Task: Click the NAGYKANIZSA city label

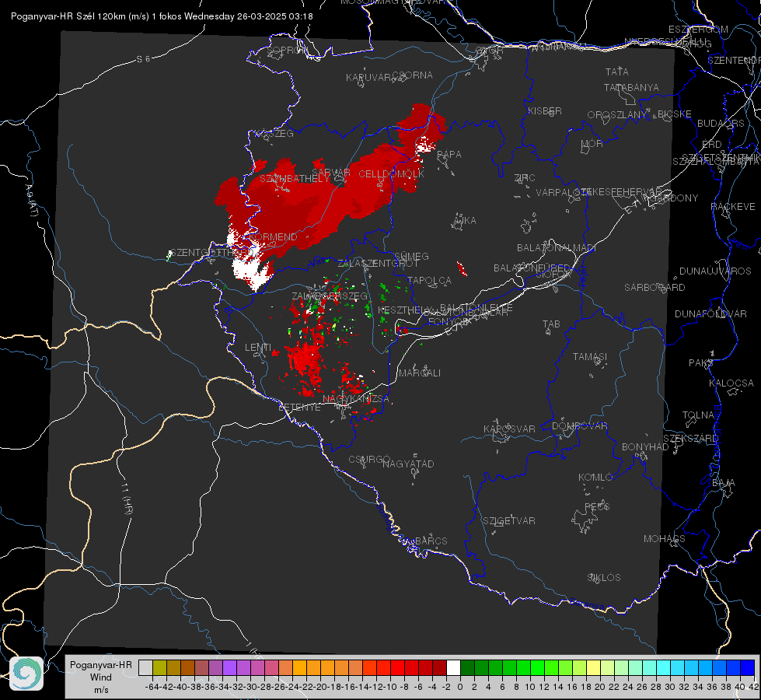Action: pos(356,399)
